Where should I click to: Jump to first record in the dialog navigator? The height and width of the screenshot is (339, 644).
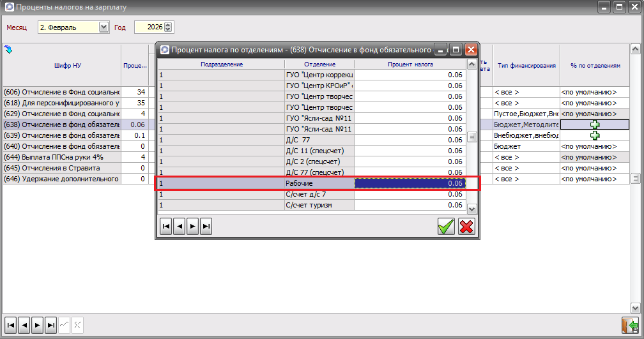(166, 226)
